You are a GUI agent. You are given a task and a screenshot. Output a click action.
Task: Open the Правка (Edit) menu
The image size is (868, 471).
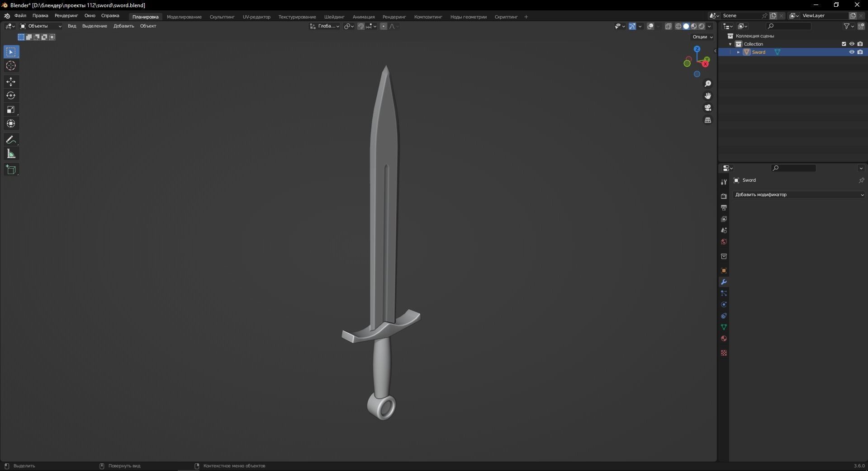click(x=40, y=16)
